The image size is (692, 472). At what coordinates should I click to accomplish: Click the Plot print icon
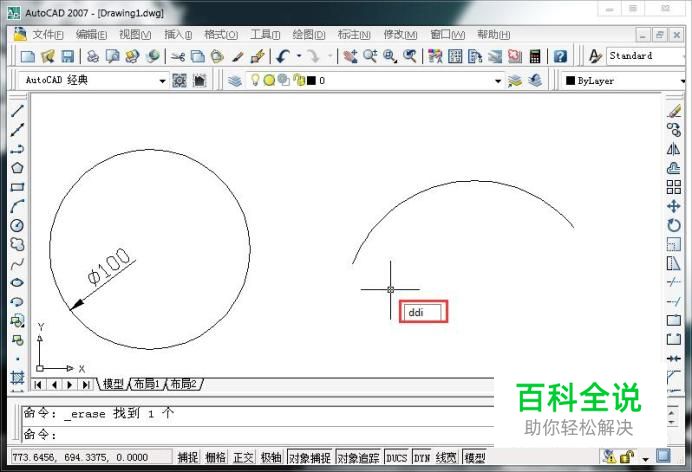coord(93,56)
